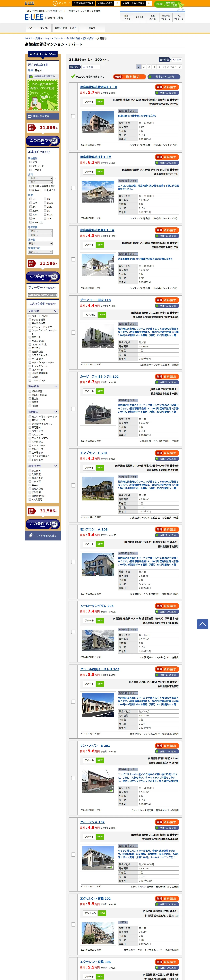Collapse the 設備仕様 section
Image resolution: width=210 pixels, height=980 pixels.
pos(43,412)
